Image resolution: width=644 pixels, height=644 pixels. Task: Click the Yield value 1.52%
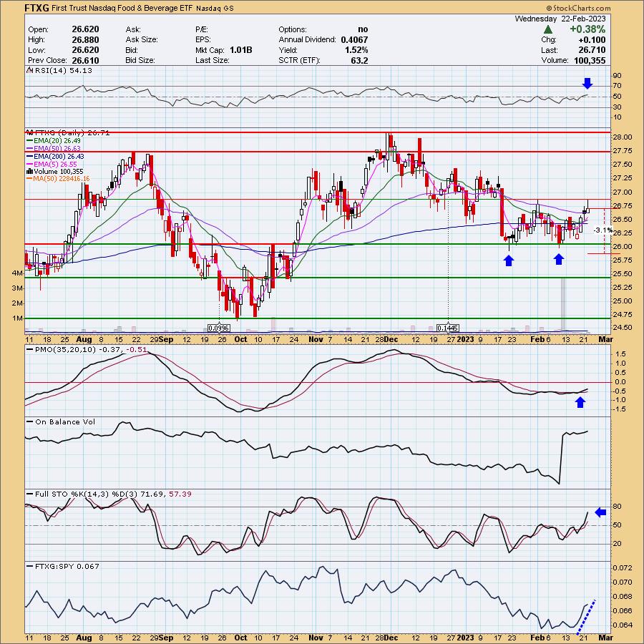point(356,50)
